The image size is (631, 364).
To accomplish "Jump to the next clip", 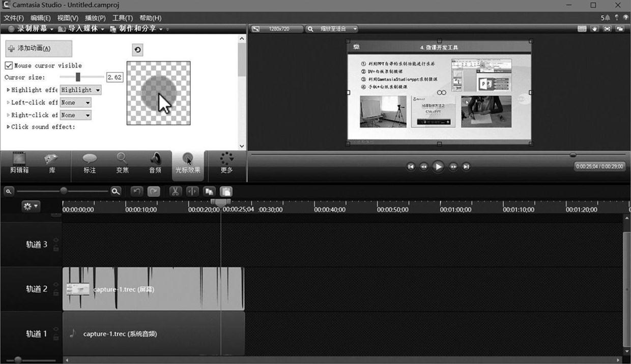I will tap(466, 166).
